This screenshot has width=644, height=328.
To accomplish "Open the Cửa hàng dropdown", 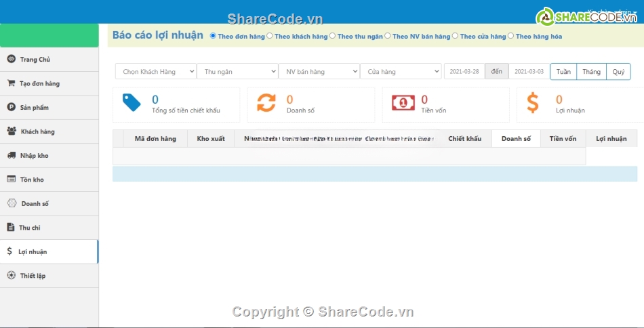I will [401, 71].
